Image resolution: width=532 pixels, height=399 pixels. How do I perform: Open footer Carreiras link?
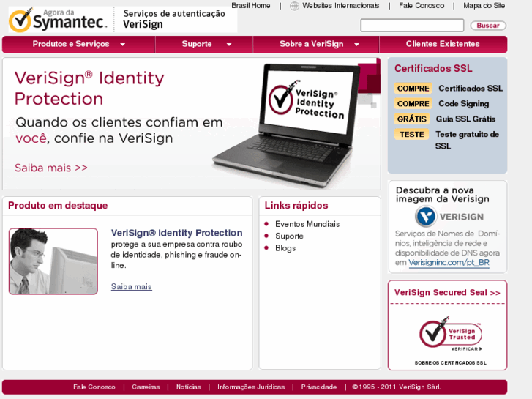click(x=146, y=387)
